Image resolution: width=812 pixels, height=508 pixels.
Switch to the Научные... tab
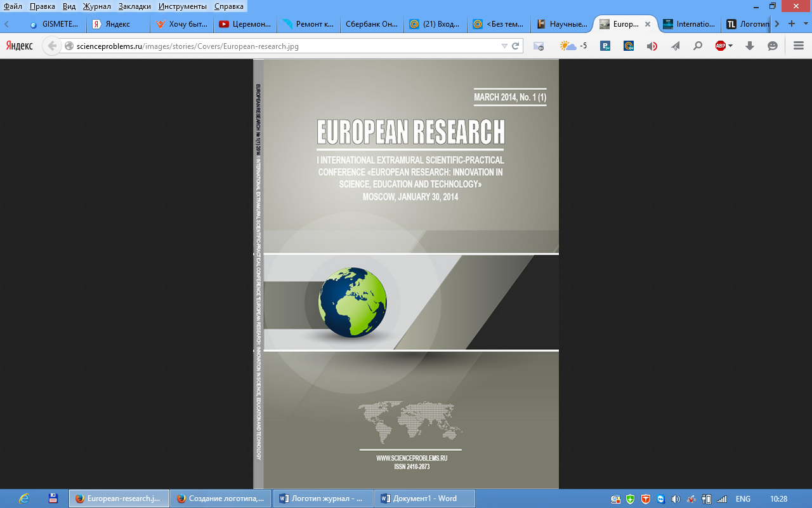tap(561, 24)
